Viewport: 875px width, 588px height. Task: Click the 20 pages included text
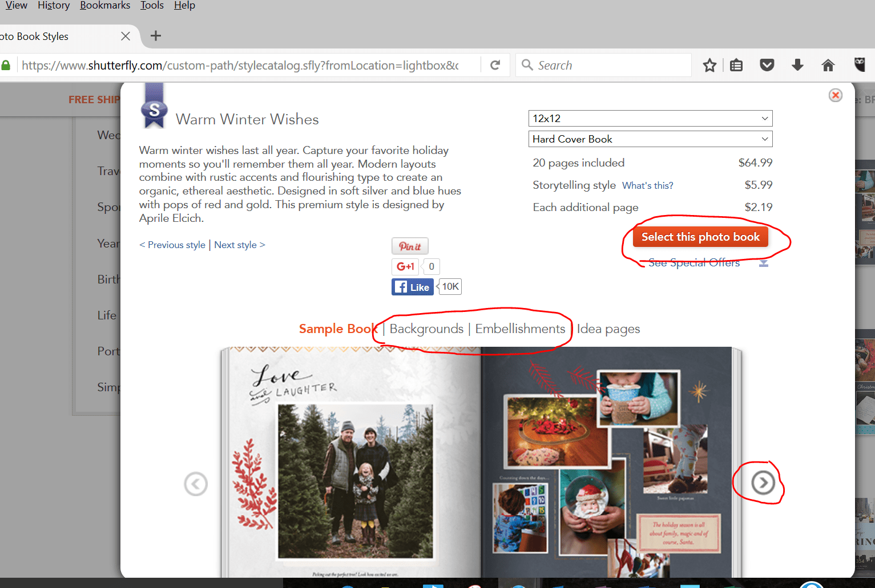(579, 163)
